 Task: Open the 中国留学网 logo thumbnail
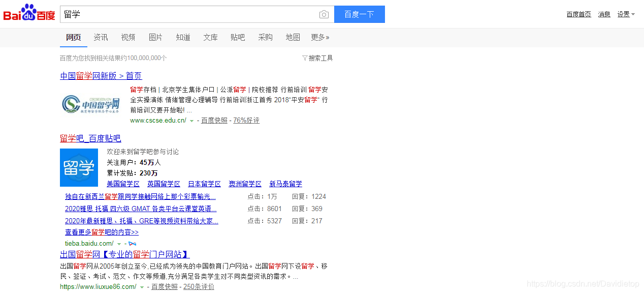click(92, 104)
